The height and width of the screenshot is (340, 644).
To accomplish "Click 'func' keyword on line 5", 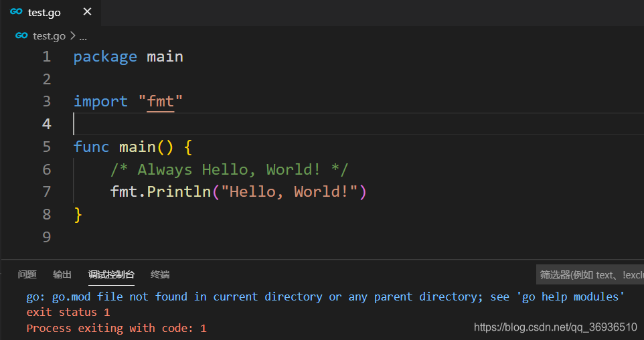I will coord(91,147).
